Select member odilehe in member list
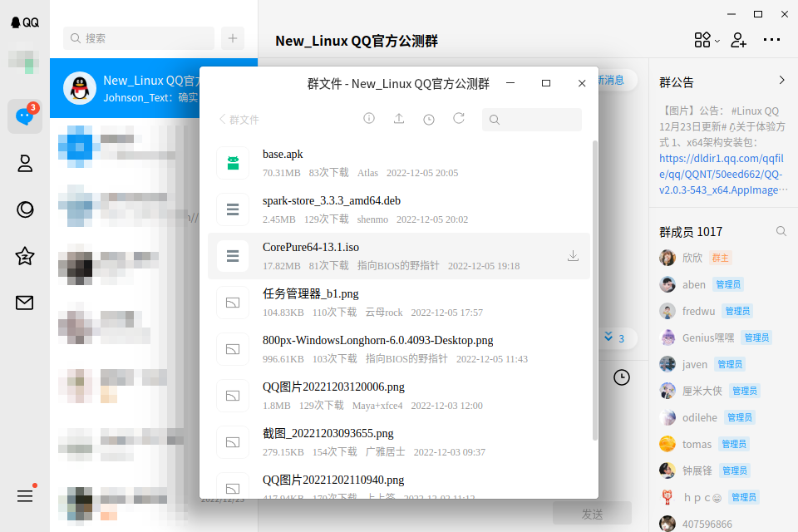This screenshot has width=798, height=532. 722,417
